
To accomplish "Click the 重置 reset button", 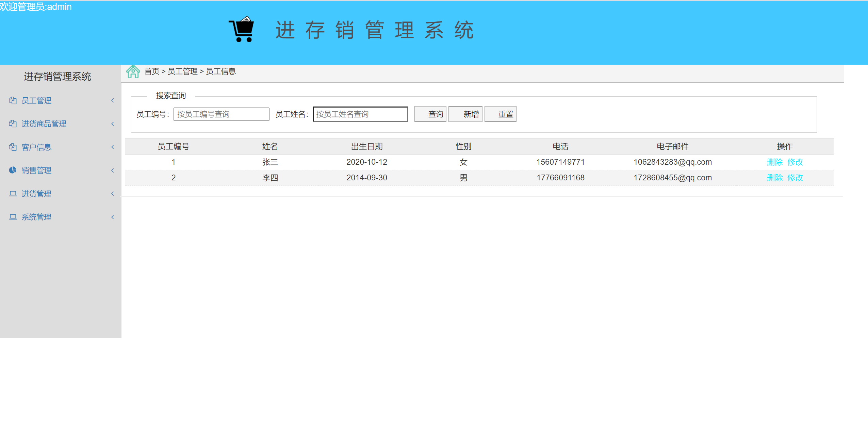I will (500, 114).
